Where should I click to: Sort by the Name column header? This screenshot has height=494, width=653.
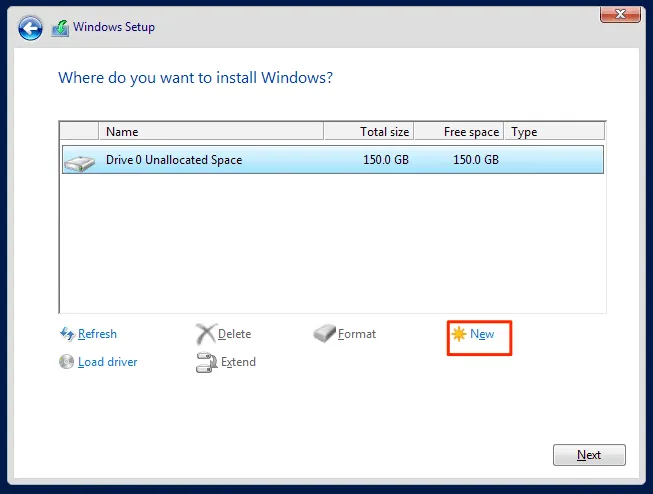pos(210,132)
